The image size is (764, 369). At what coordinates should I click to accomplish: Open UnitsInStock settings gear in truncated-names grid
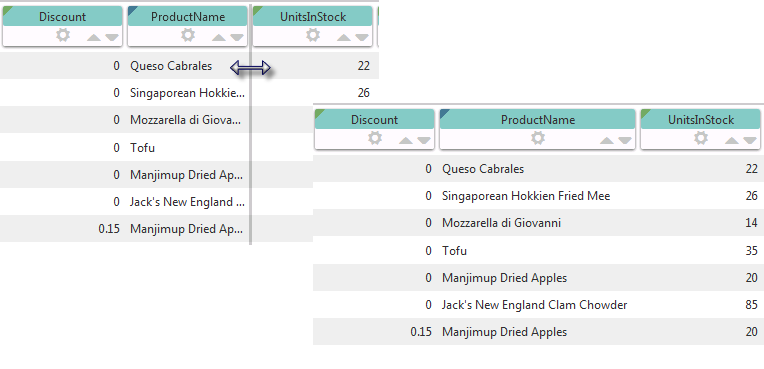[x=313, y=35]
